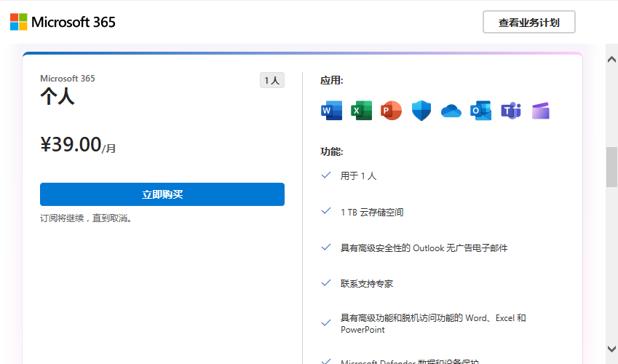Click the small Microsoft 365 label above 个人
618x364 pixels.
(68, 79)
